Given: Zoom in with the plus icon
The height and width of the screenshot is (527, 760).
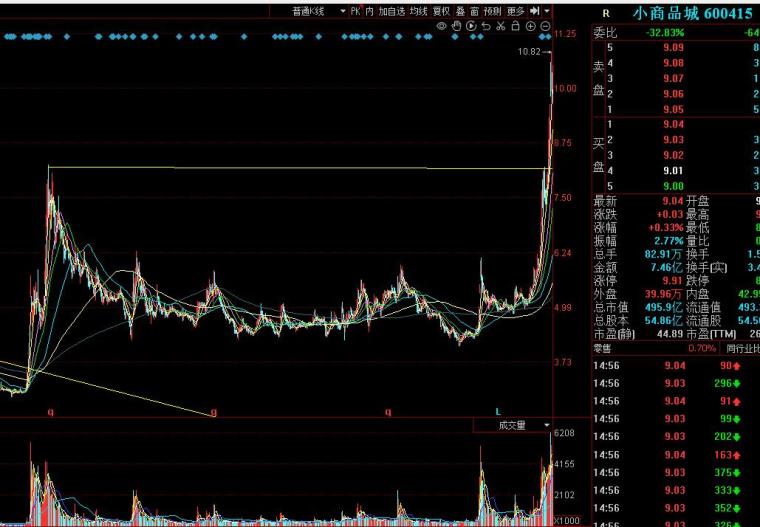Looking at the screenshot, I should tap(531, 26).
